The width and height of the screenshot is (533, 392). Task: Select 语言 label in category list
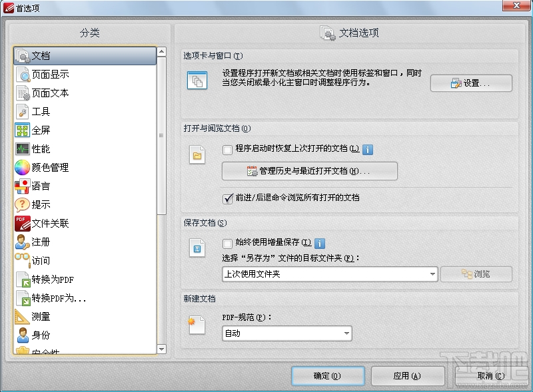(x=41, y=186)
